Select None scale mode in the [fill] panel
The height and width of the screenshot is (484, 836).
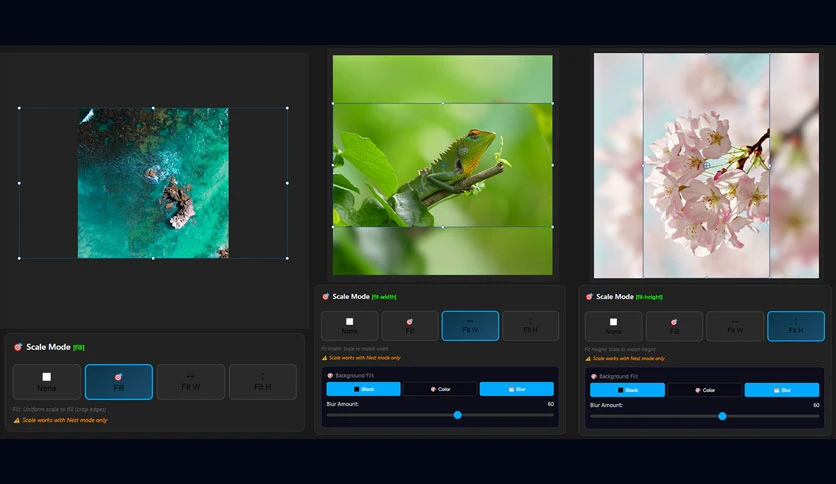(x=47, y=382)
